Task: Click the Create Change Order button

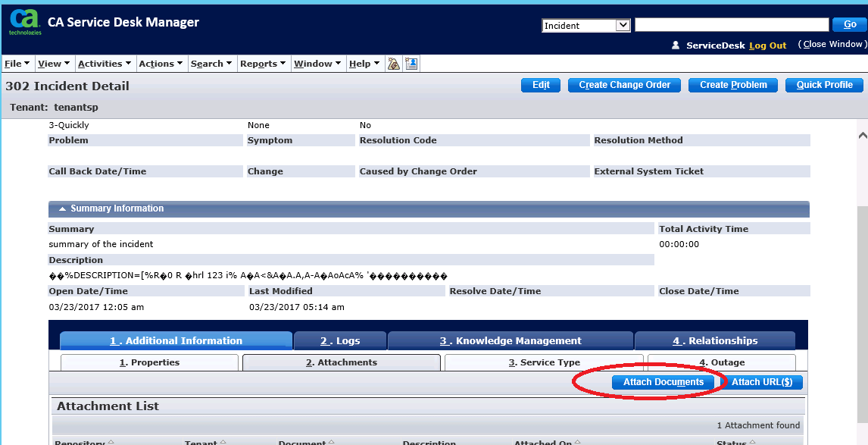Action: coord(623,85)
